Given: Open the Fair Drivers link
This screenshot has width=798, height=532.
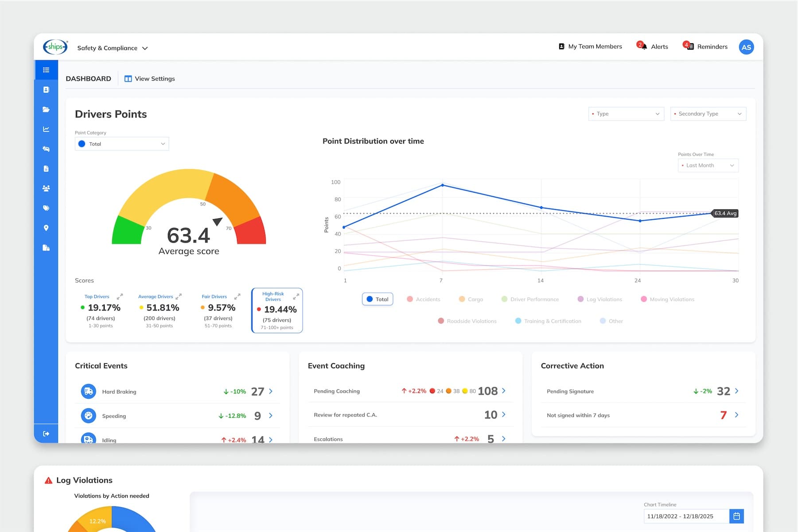Looking at the screenshot, I should pyautogui.click(x=214, y=296).
